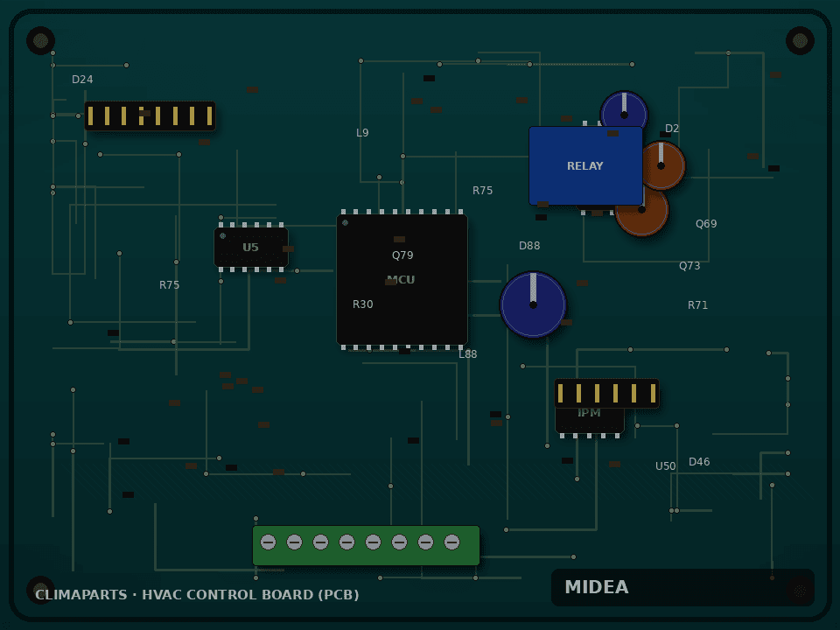Click the blue RELAY component
This screenshot has height=630, width=840.
tap(585, 165)
